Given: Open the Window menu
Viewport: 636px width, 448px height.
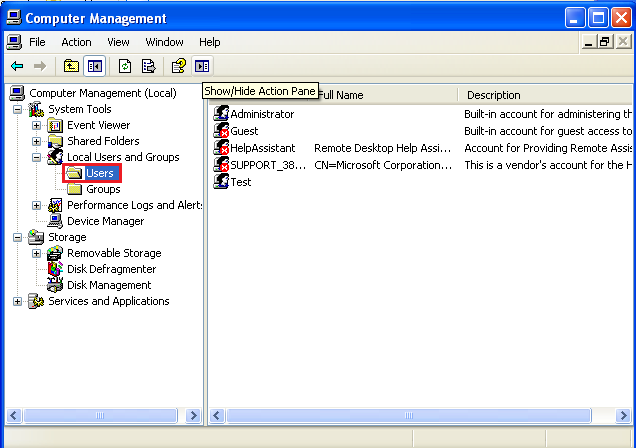Looking at the screenshot, I should 164,42.
